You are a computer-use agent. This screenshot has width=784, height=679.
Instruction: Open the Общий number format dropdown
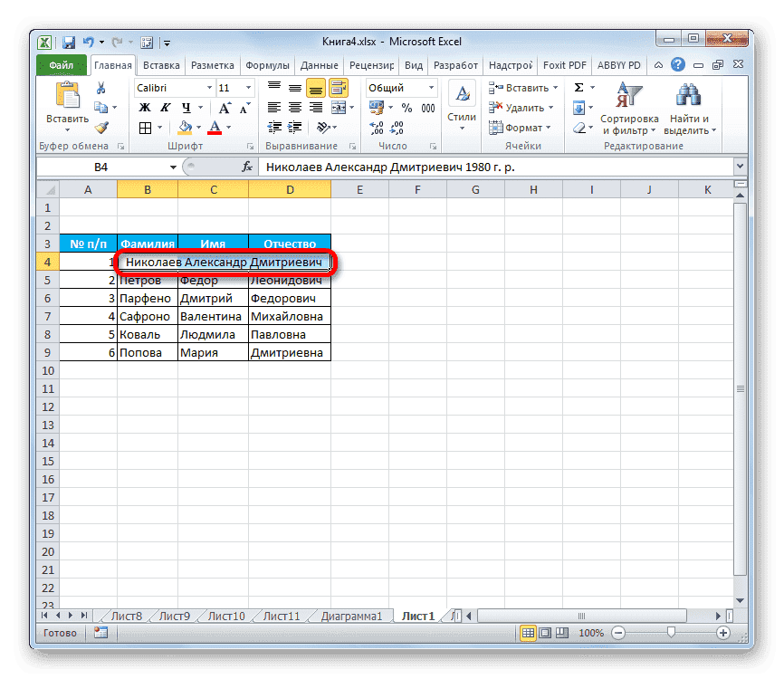coord(431,87)
